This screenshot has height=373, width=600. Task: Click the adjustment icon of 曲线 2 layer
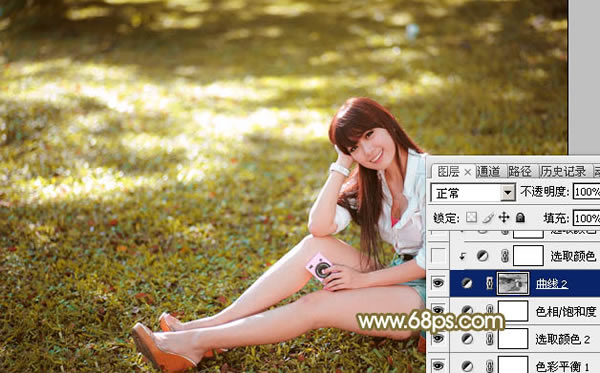[x=466, y=283]
